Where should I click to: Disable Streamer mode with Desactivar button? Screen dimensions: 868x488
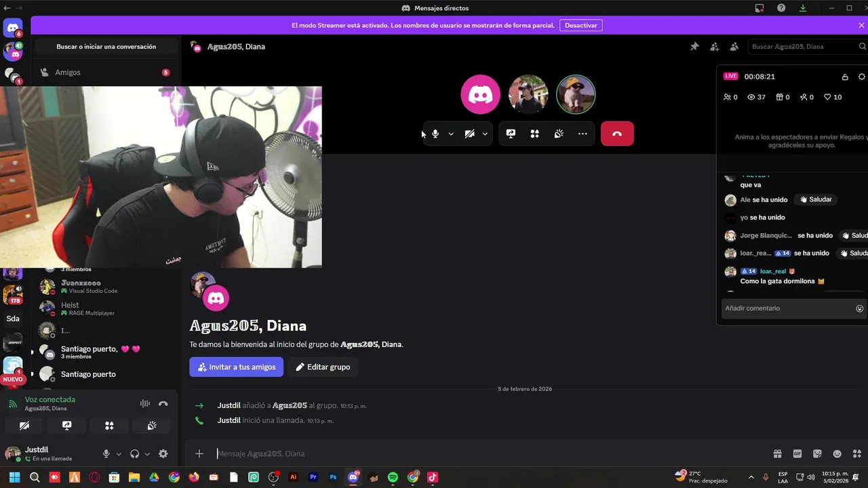pos(581,25)
